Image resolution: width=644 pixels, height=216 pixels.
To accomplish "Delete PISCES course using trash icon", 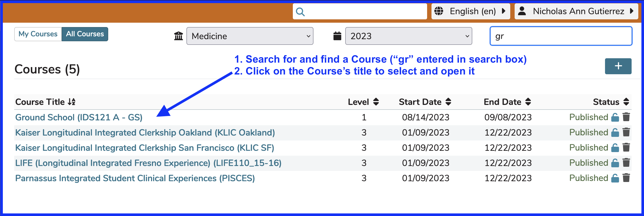I will (x=626, y=178).
